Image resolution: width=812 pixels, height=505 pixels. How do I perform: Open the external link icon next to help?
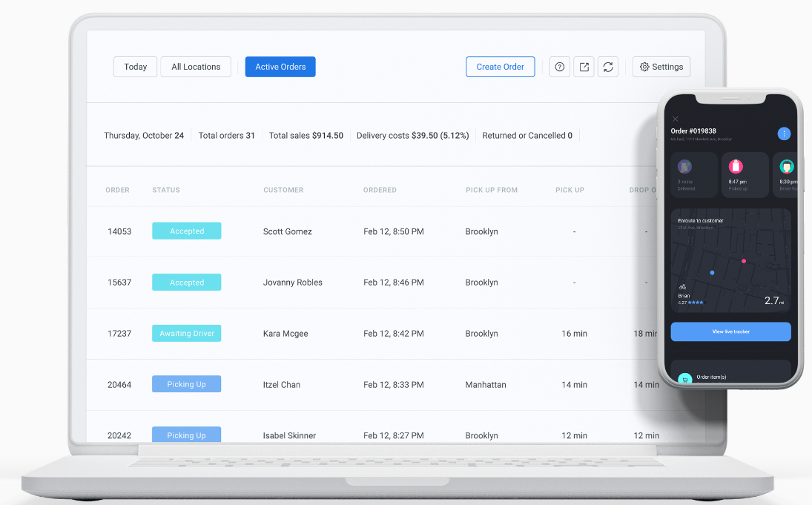[x=584, y=67]
